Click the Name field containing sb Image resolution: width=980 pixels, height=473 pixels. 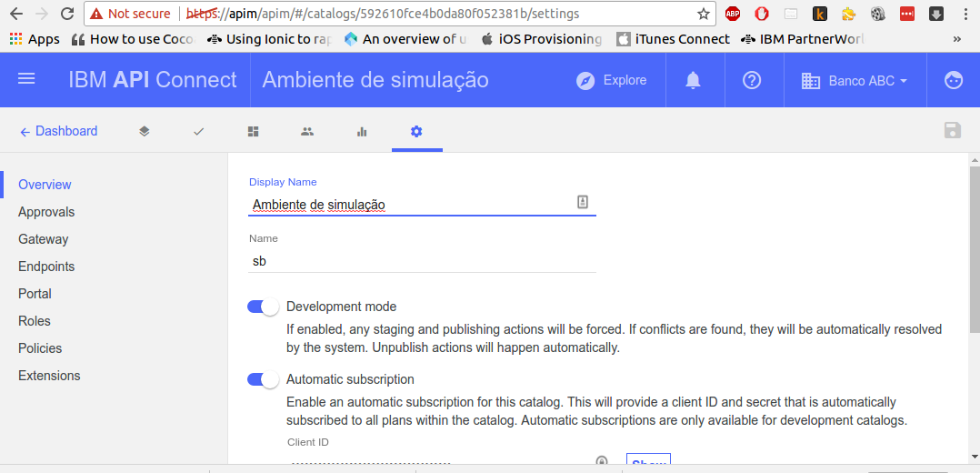pos(422,262)
